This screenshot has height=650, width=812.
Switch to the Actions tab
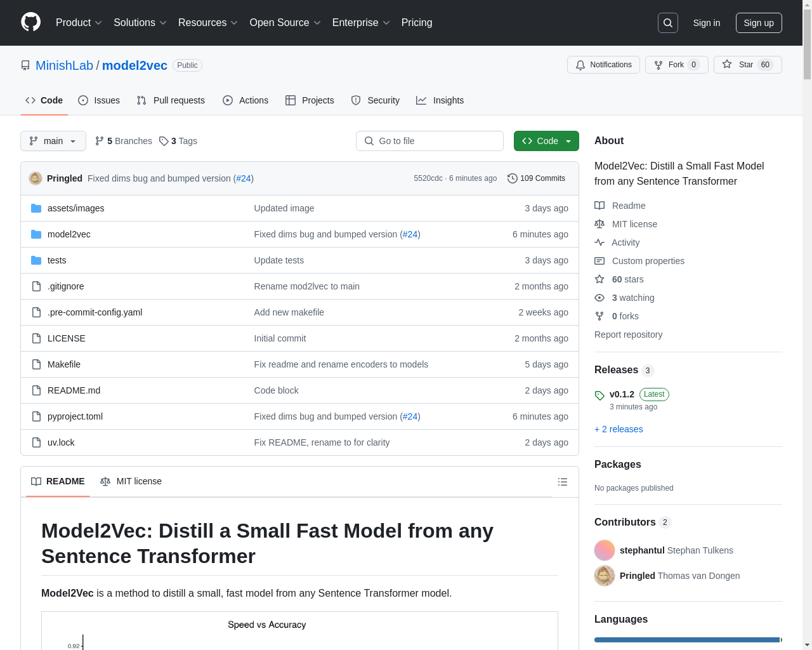(x=246, y=100)
